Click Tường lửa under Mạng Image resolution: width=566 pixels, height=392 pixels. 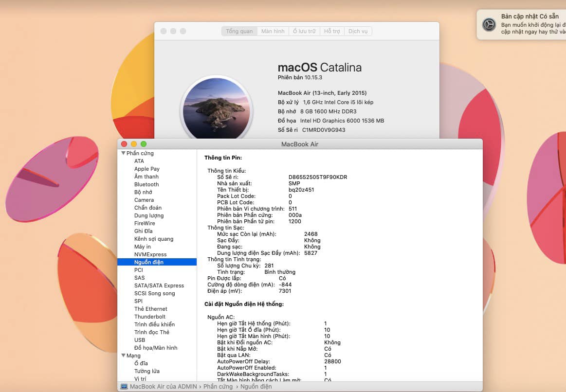point(146,371)
